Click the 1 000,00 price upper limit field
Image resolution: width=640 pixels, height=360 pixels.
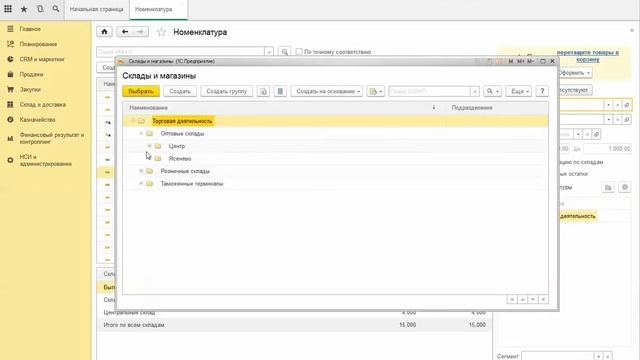[x=607, y=149]
